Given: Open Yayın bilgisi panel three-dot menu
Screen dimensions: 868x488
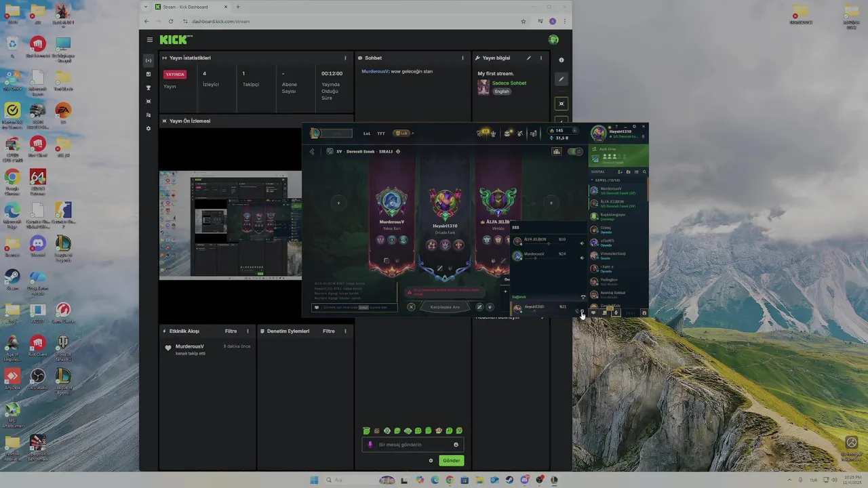Looking at the screenshot, I should 541,58.
